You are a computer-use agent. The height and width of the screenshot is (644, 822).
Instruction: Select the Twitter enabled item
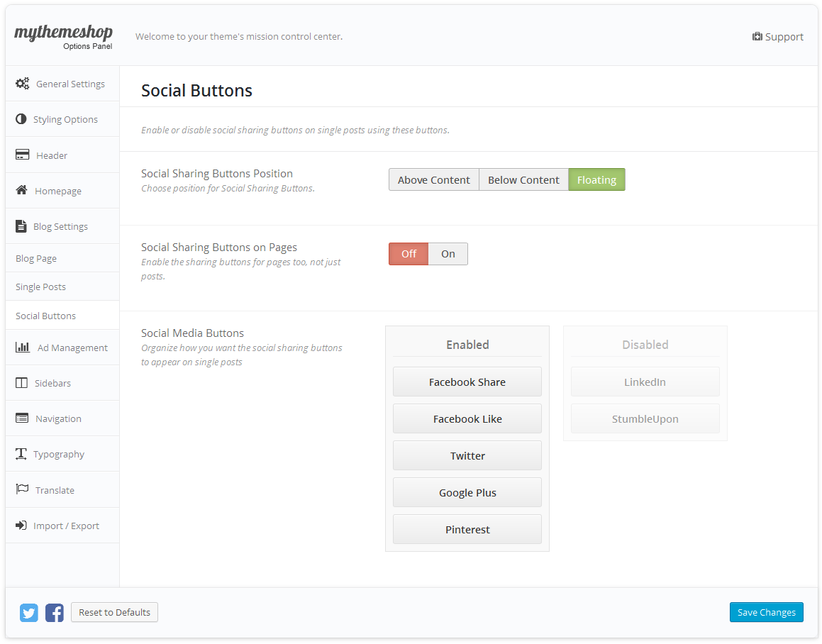(467, 455)
